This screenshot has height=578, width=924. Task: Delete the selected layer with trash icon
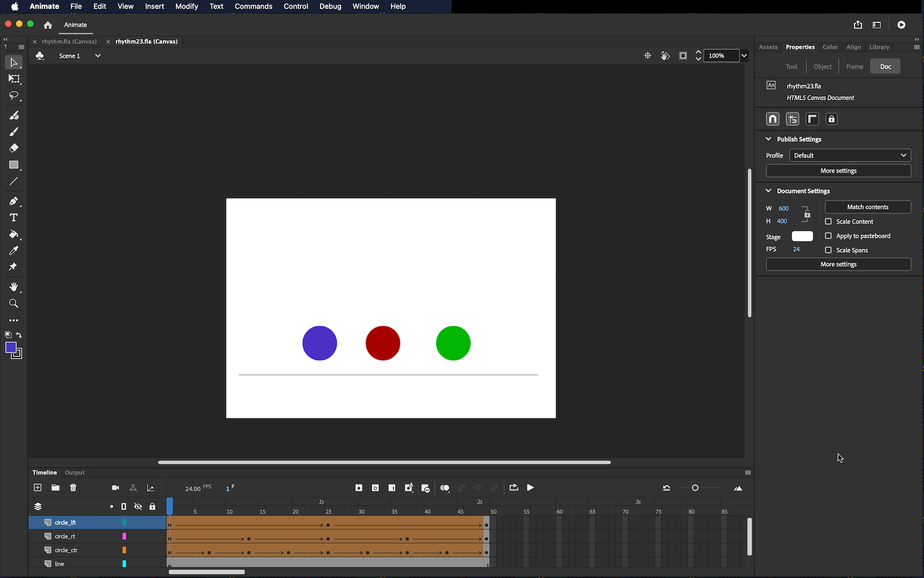(x=73, y=488)
